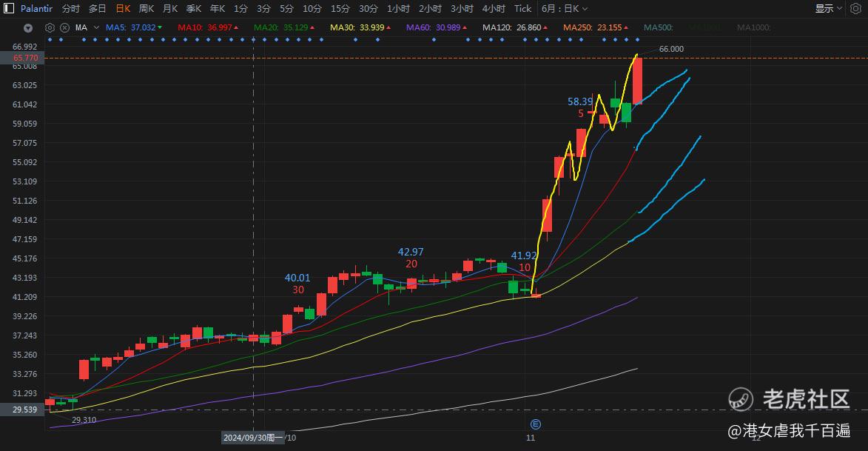
Task: Click MA60 value 30.989
Action: tap(448, 27)
